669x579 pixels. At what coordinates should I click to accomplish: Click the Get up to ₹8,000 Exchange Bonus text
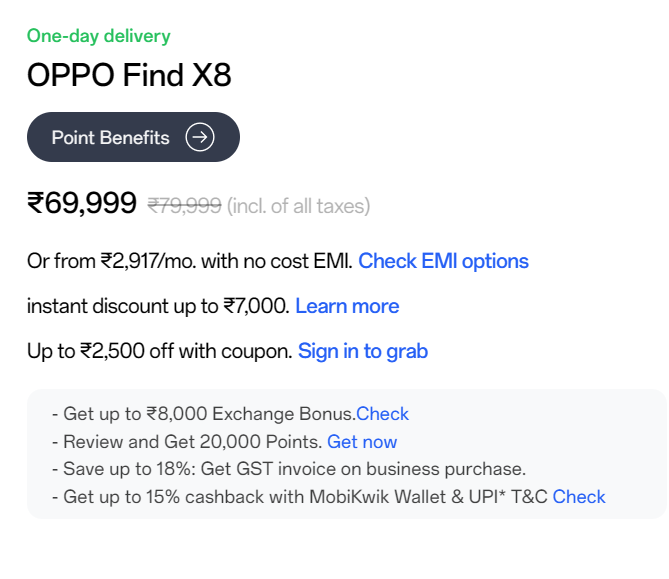pyautogui.click(x=205, y=414)
